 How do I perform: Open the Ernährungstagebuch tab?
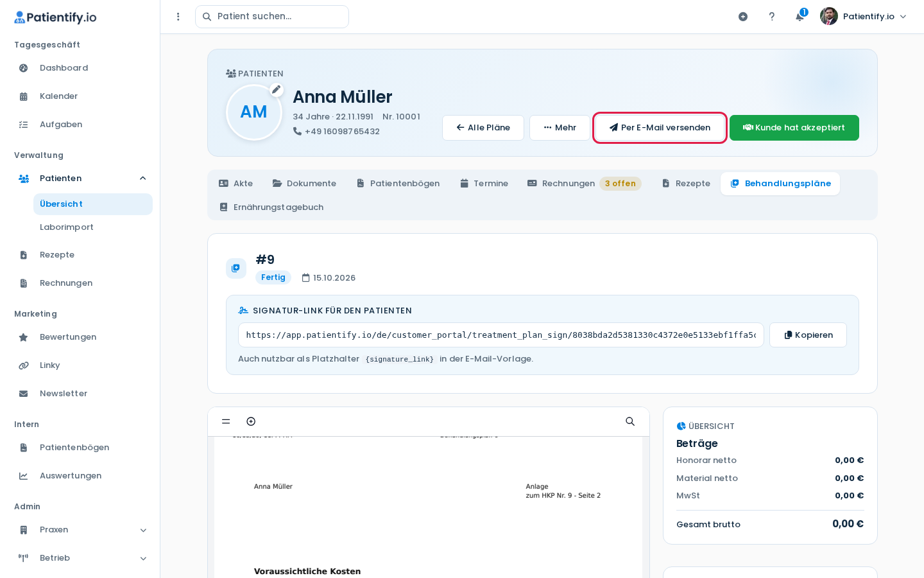271,207
